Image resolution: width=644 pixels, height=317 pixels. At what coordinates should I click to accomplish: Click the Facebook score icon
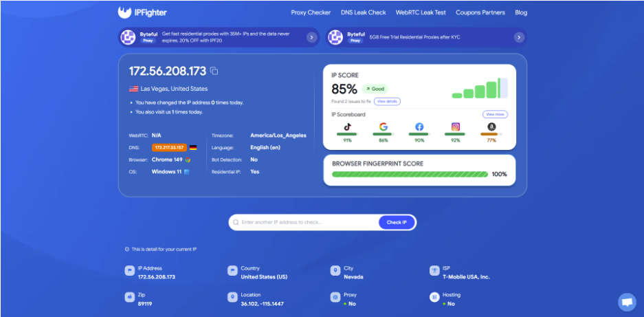click(x=419, y=127)
